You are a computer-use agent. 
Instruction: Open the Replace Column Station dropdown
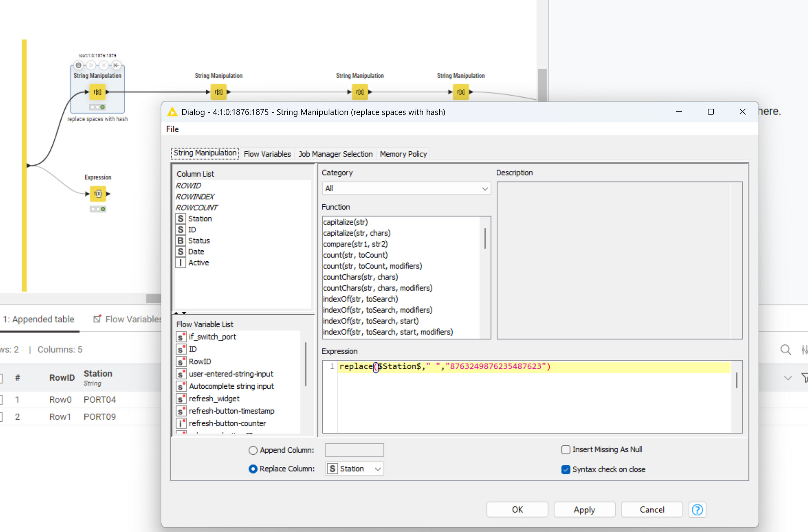coord(354,469)
